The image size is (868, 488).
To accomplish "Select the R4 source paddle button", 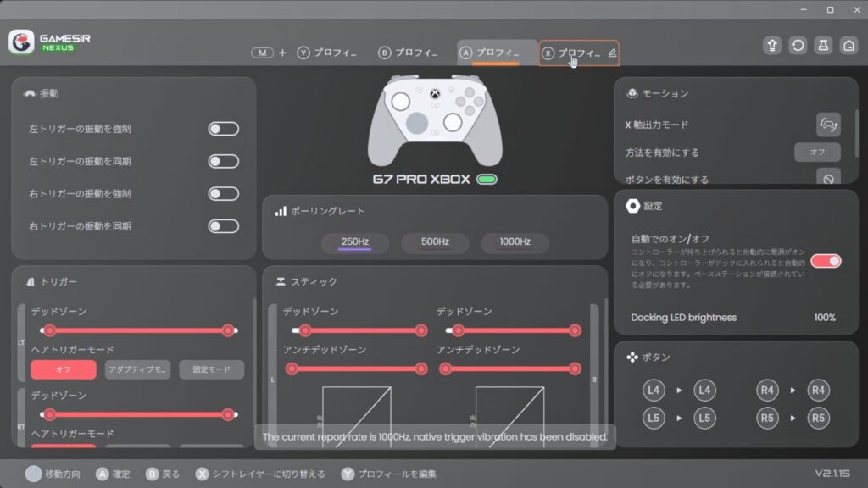I will 767,390.
